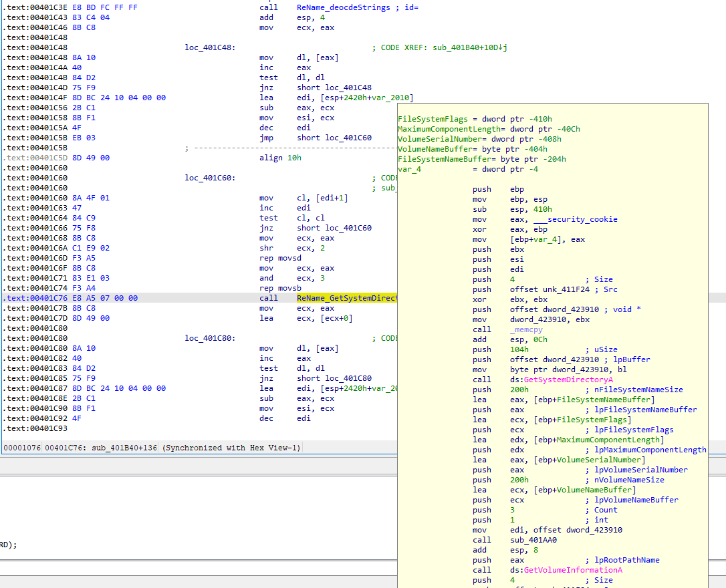Click the loc_401C80: label
This screenshot has height=588, width=726.
210,338
